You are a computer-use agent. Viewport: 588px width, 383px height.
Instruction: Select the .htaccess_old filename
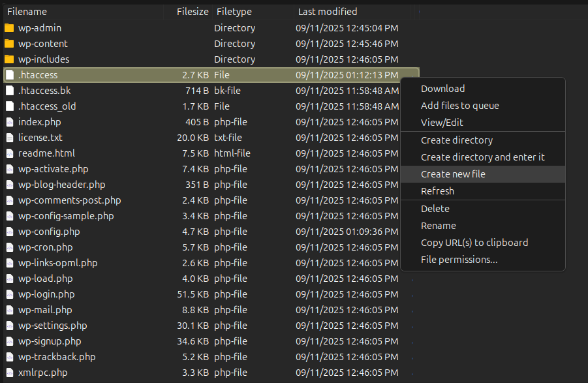click(47, 106)
